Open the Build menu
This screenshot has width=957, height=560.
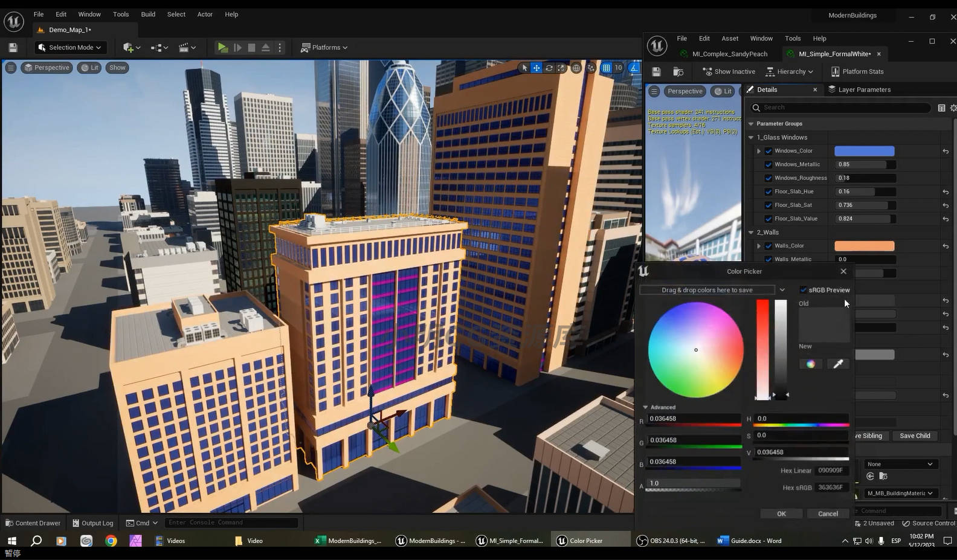pos(148,14)
